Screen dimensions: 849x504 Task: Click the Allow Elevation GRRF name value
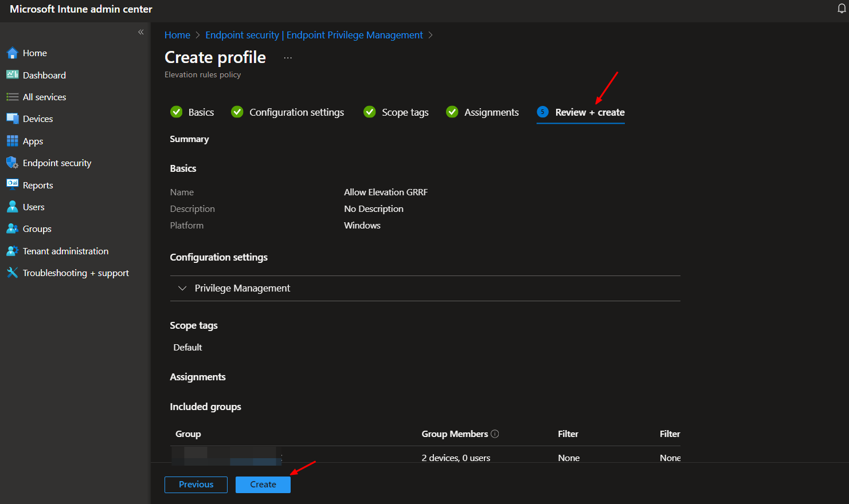[x=386, y=192]
